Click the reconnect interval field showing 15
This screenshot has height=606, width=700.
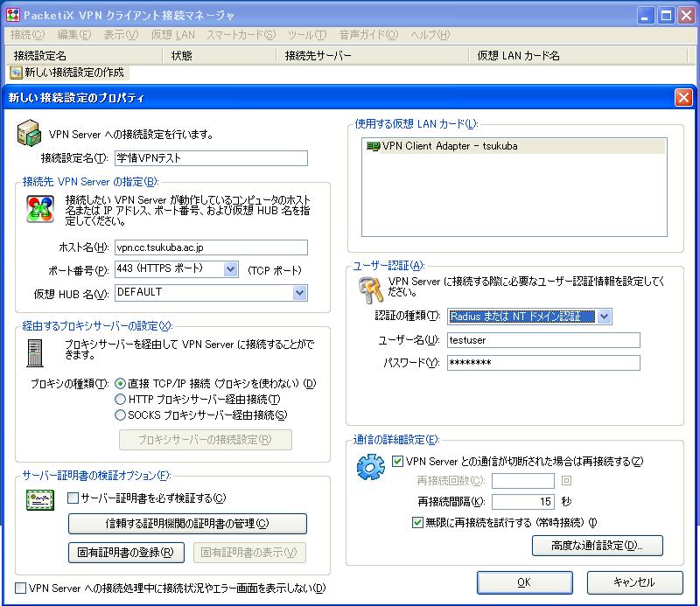(523, 502)
